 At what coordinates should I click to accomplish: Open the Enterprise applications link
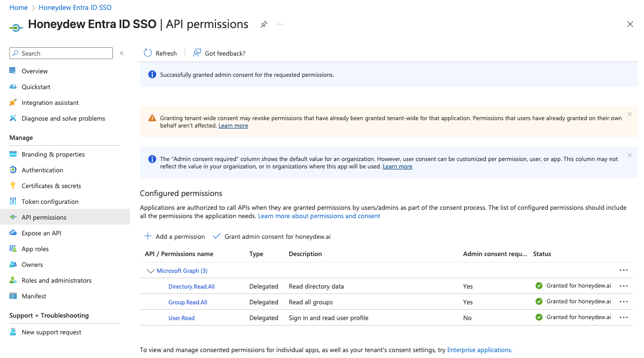tap(479, 350)
